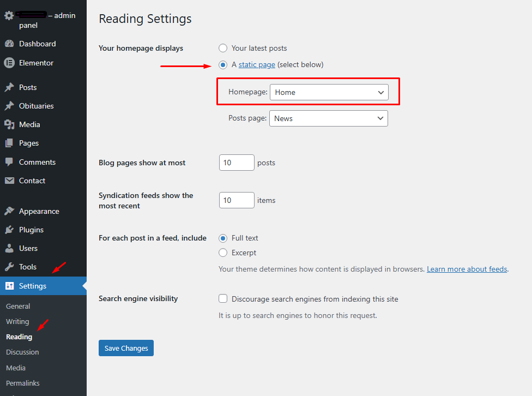The image size is (532, 396).
Task: Click the Appearance paintbrush icon
Action: click(9, 211)
